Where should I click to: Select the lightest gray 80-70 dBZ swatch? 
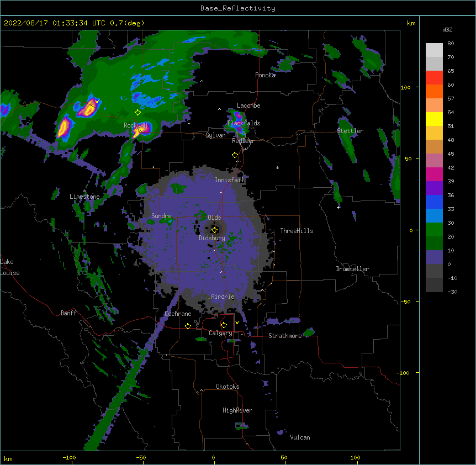(x=434, y=50)
